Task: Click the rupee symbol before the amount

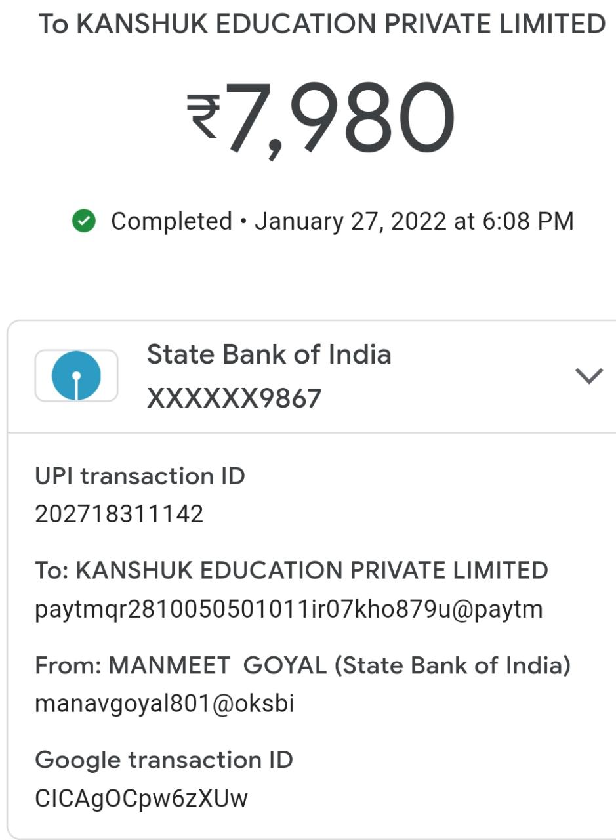Action: click(x=203, y=116)
